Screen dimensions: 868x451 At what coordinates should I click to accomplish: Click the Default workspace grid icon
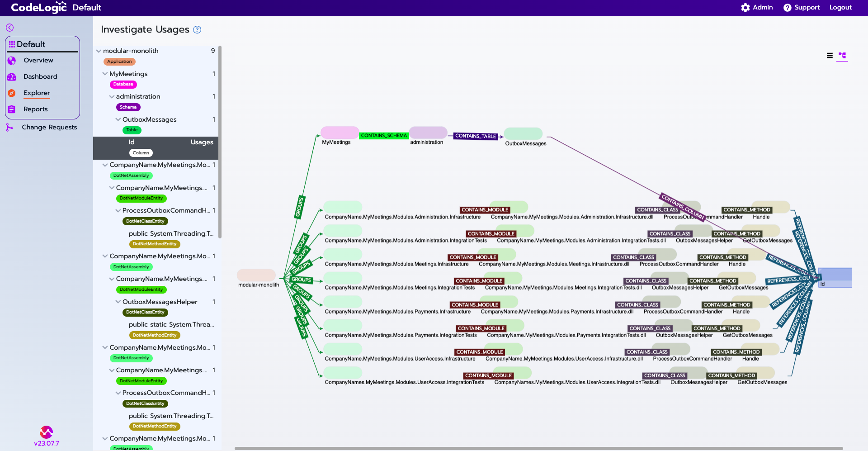[12, 44]
